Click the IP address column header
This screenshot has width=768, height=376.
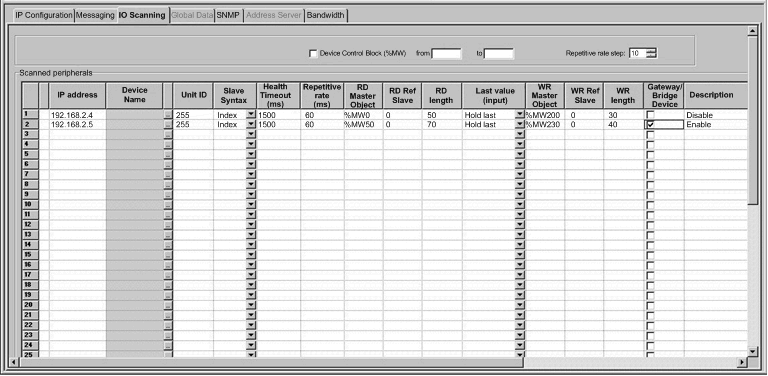(x=77, y=95)
